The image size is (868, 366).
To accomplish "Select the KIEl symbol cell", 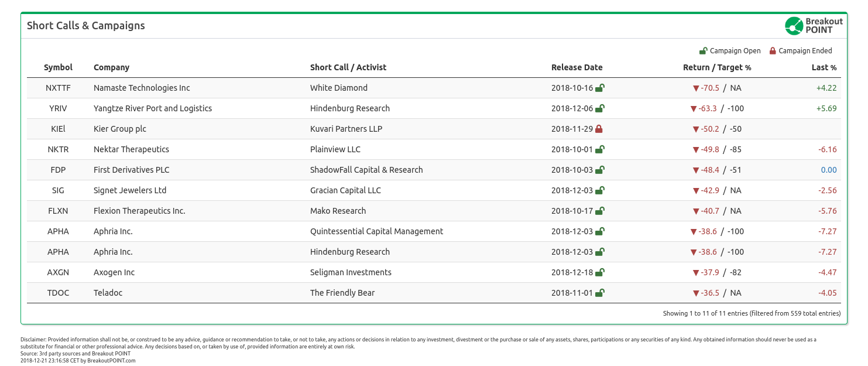I will point(58,129).
